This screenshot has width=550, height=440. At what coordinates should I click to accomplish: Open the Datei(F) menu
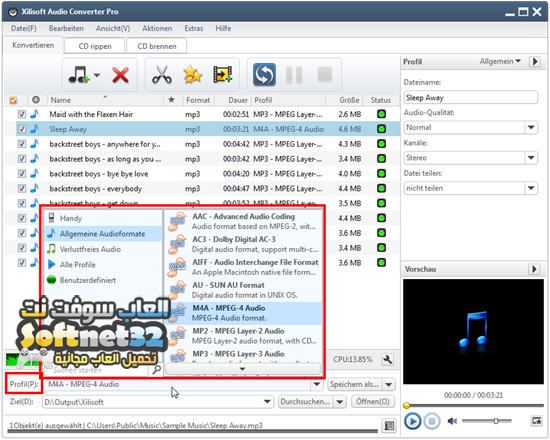click(24, 28)
